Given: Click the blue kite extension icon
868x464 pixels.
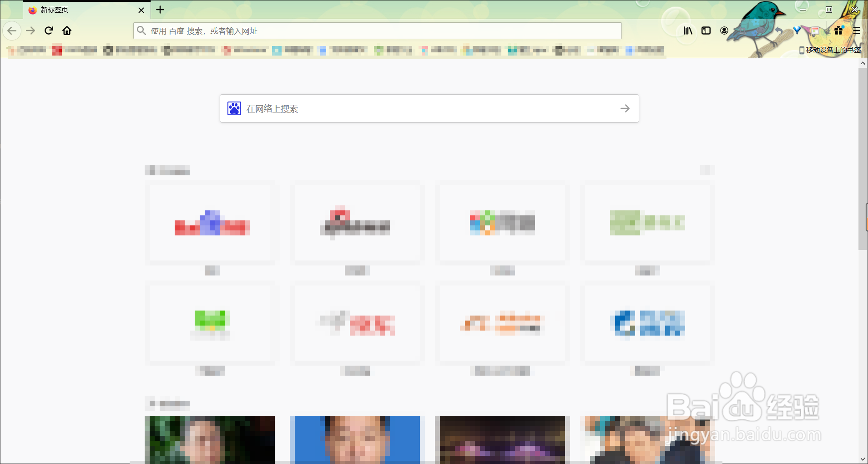Looking at the screenshot, I should tap(797, 31).
